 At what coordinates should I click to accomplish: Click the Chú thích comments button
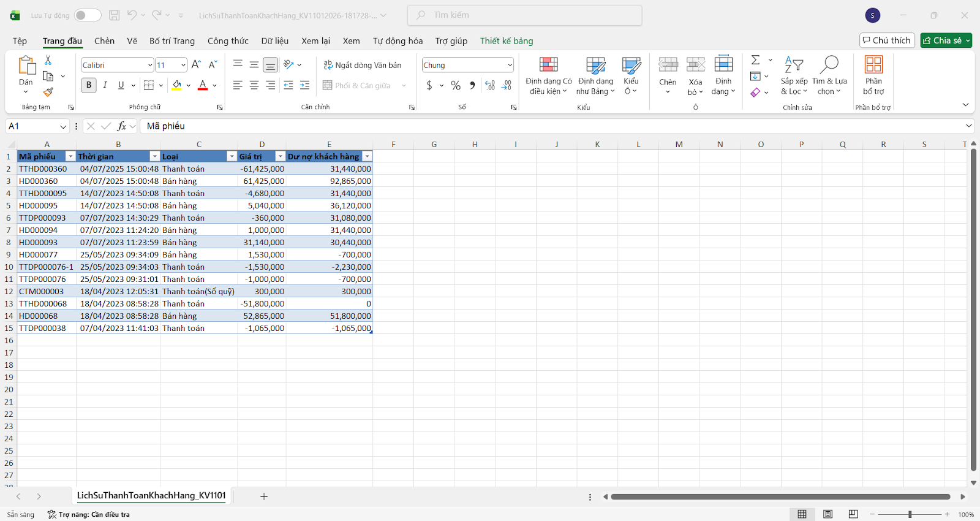pos(886,40)
